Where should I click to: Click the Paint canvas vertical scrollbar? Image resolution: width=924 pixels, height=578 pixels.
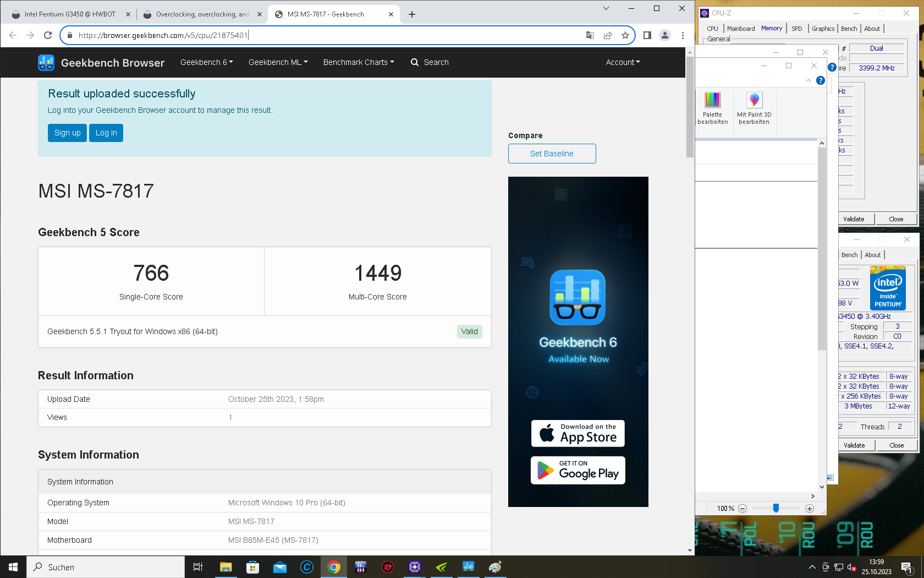pos(822,248)
